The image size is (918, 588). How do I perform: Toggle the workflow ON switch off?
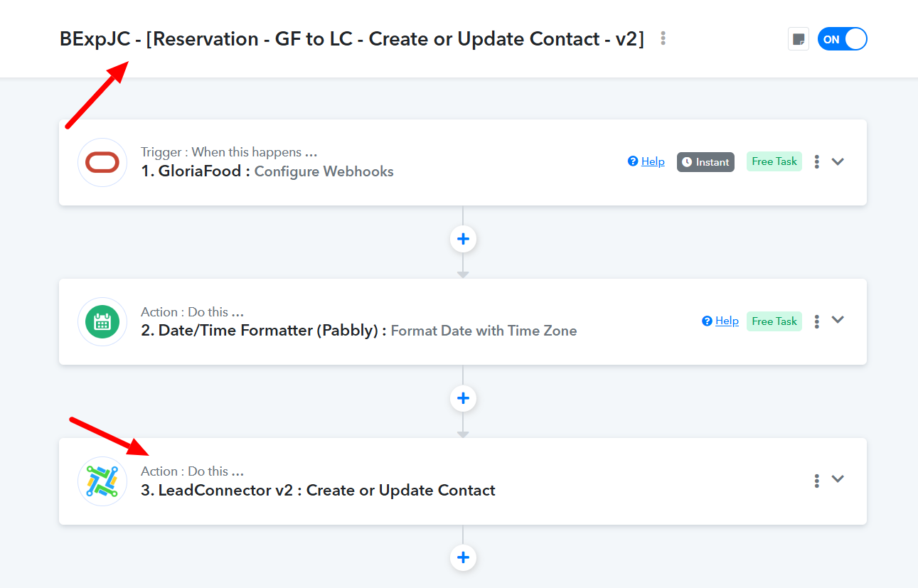pos(843,39)
